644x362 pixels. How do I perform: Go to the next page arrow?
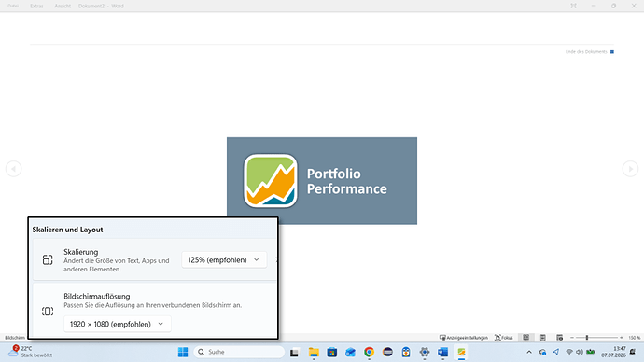click(630, 169)
